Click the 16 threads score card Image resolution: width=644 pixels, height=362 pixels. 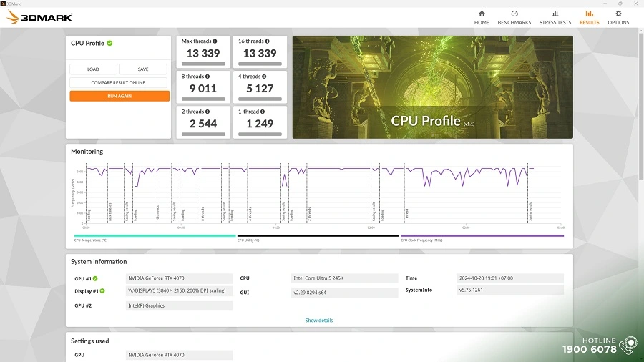(x=260, y=52)
